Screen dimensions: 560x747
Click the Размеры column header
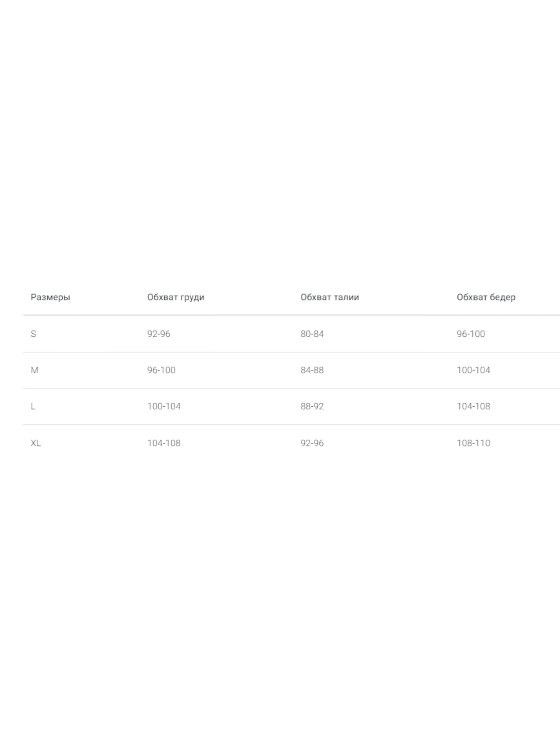pyautogui.click(x=50, y=297)
